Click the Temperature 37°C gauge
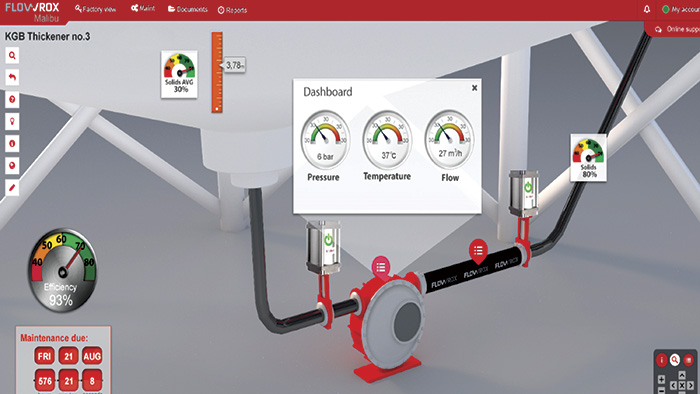The image size is (700, 394). [x=387, y=140]
